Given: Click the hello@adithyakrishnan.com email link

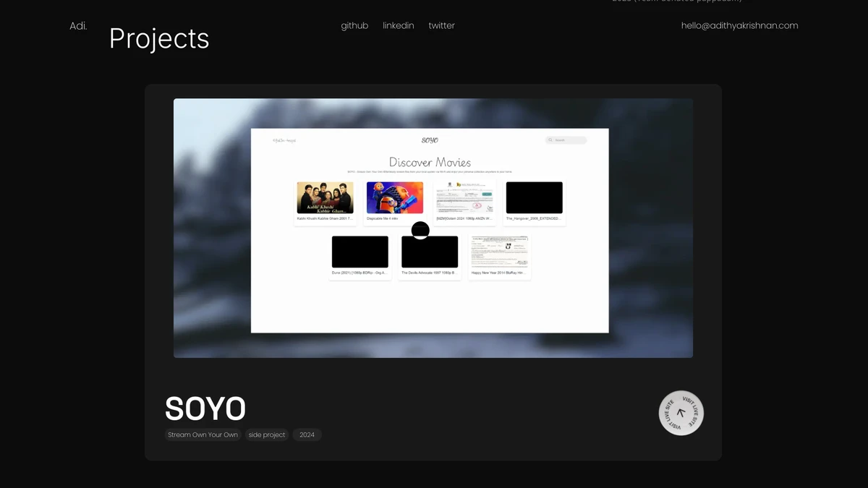Looking at the screenshot, I should 739,25.
